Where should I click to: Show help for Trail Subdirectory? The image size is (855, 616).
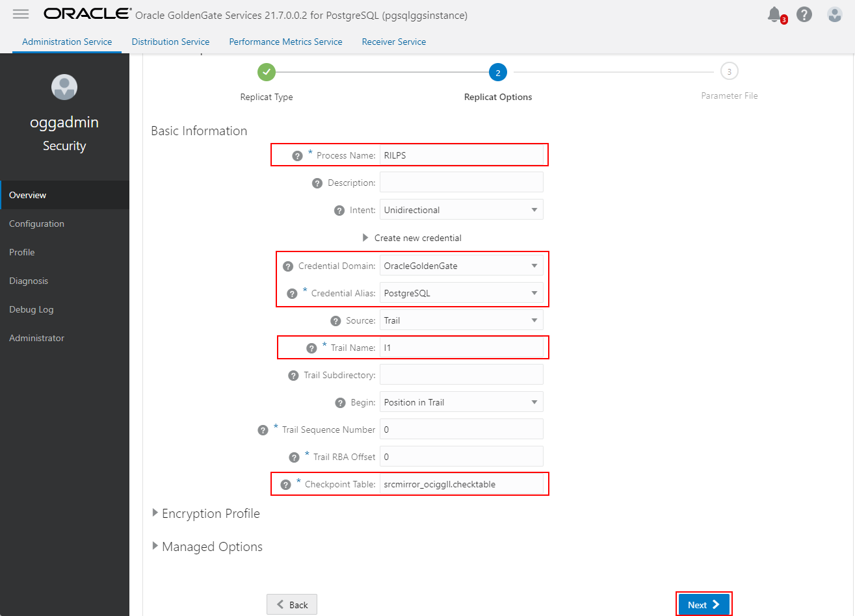coord(293,376)
